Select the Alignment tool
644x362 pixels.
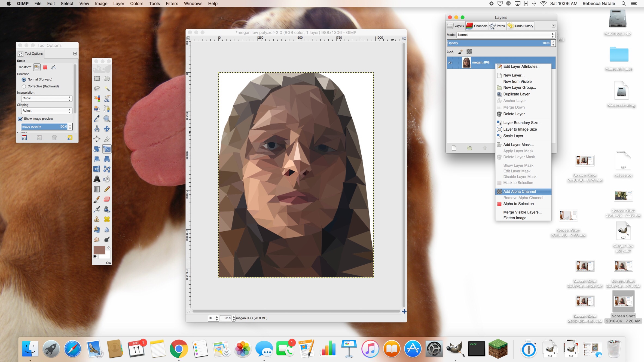pyautogui.click(x=97, y=139)
